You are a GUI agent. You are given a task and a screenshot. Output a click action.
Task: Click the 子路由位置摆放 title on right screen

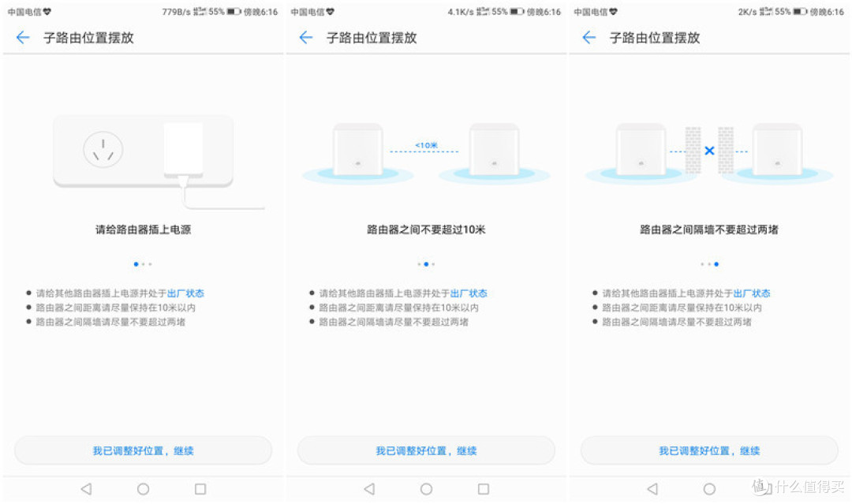pyautogui.click(x=655, y=38)
